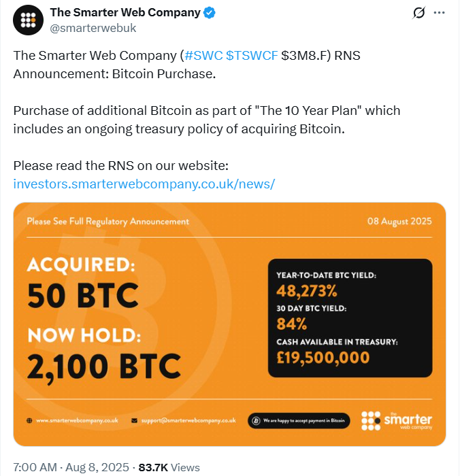Open the Grok icon beside the post
This screenshot has width=460, height=476.
pos(419,13)
